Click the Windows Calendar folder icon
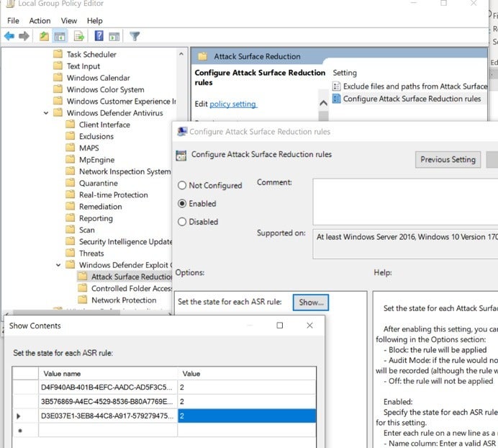Viewport: 498px width, 448px height. point(58,78)
